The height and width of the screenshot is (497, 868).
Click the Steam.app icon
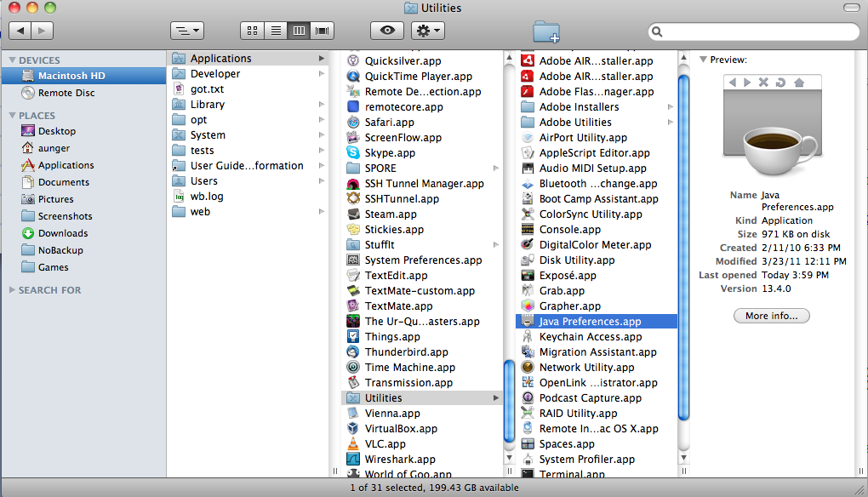tap(353, 214)
